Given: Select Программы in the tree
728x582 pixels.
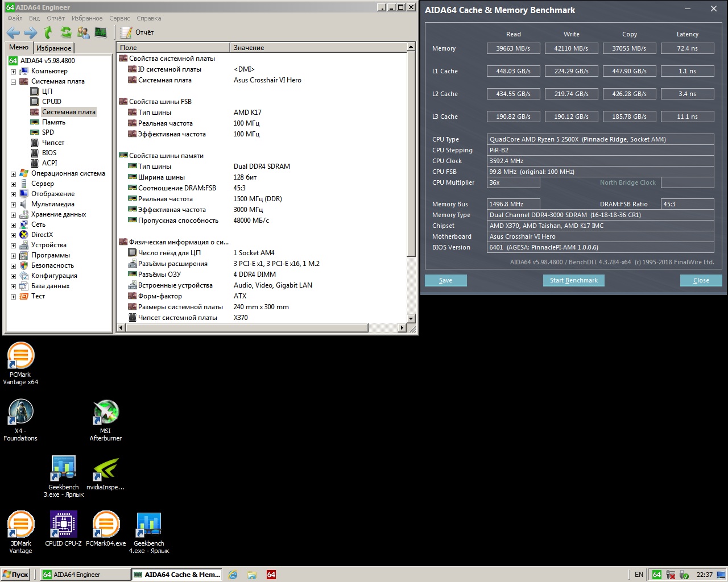Looking at the screenshot, I should 51,255.
